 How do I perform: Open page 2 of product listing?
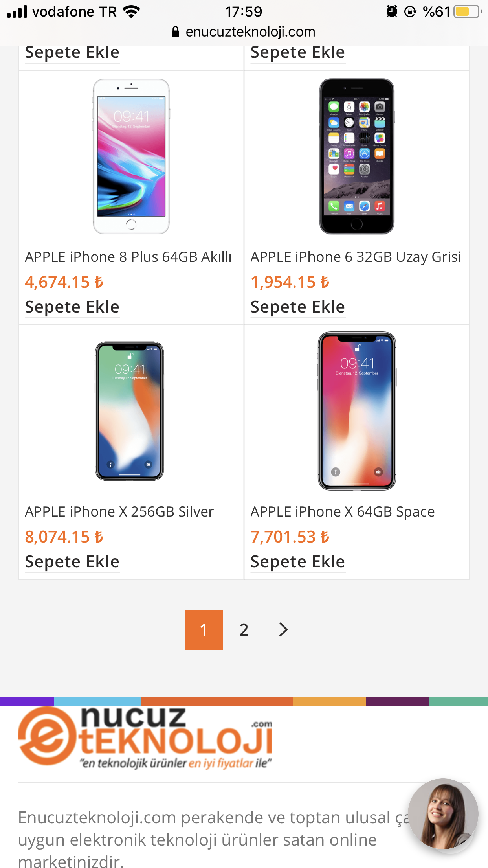tap(244, 629)
